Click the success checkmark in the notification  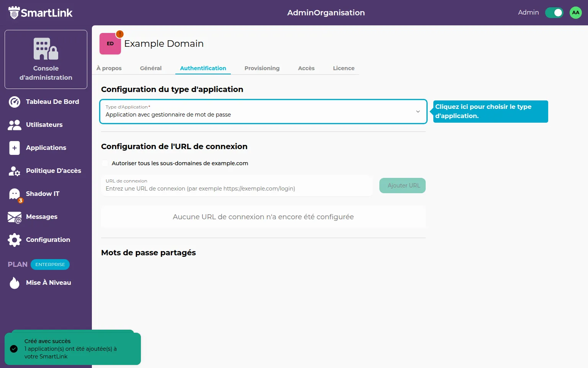click(x=14, y=349)
